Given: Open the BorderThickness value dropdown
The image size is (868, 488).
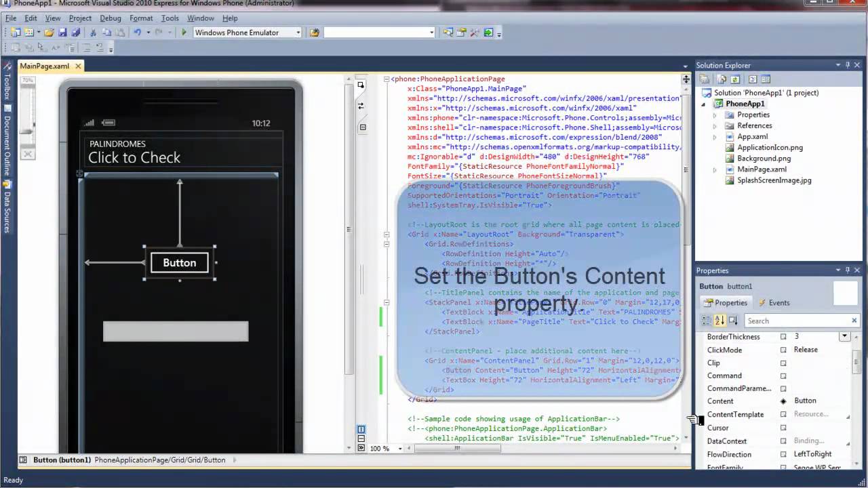Looking at the screenshot, I should (x=844, y=336).
